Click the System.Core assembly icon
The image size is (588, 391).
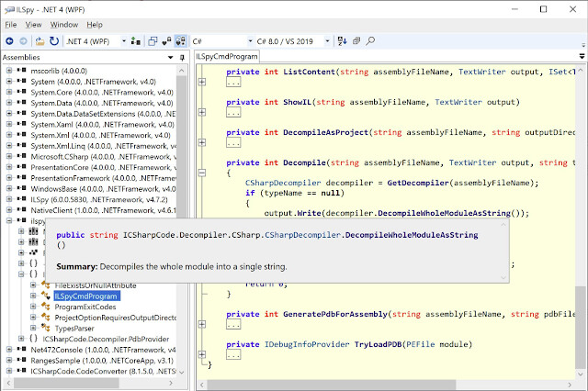pos(22,92)
